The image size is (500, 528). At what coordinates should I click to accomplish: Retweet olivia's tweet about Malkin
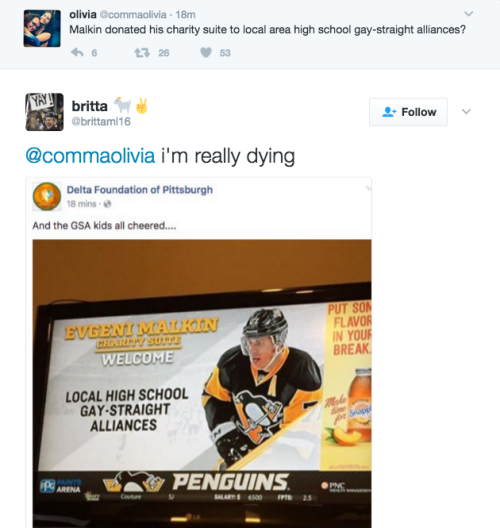point(142,53)
